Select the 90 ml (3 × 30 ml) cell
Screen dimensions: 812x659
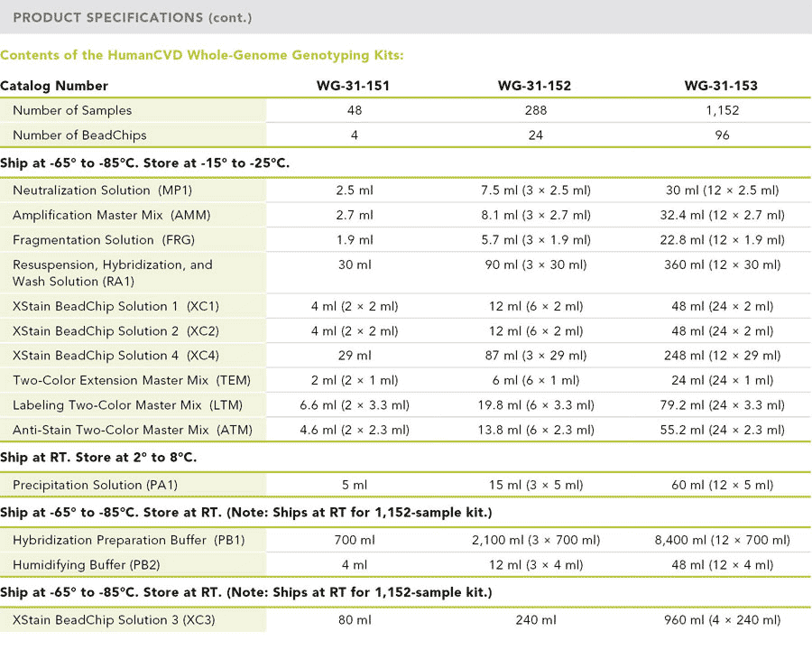click(x=535, y=265)
